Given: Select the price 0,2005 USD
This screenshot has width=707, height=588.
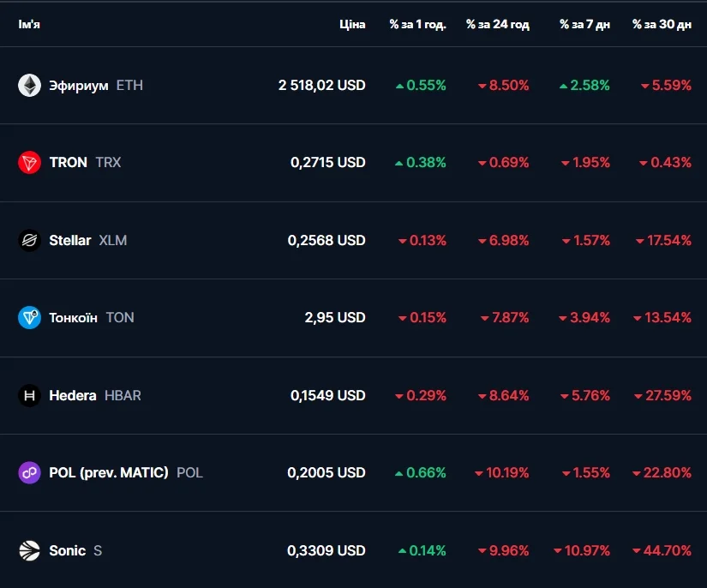Looking at the screenshot, I should coord(327,472).
